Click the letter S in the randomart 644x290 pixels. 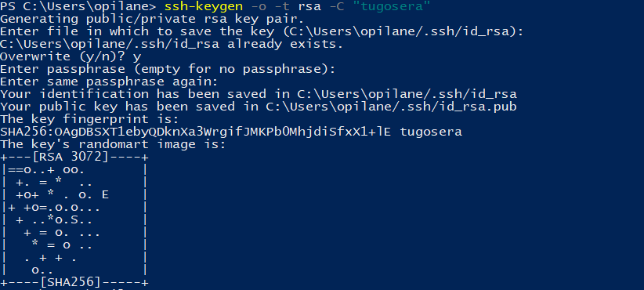[74, 220]
